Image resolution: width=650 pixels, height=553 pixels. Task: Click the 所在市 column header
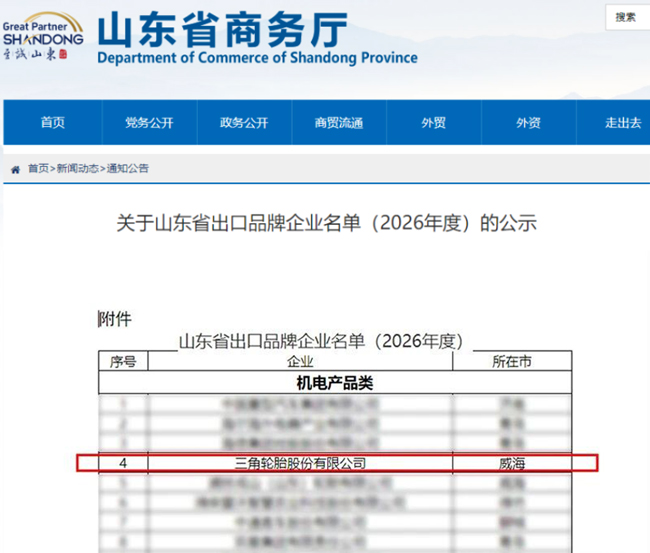click(x=512, y=361)
